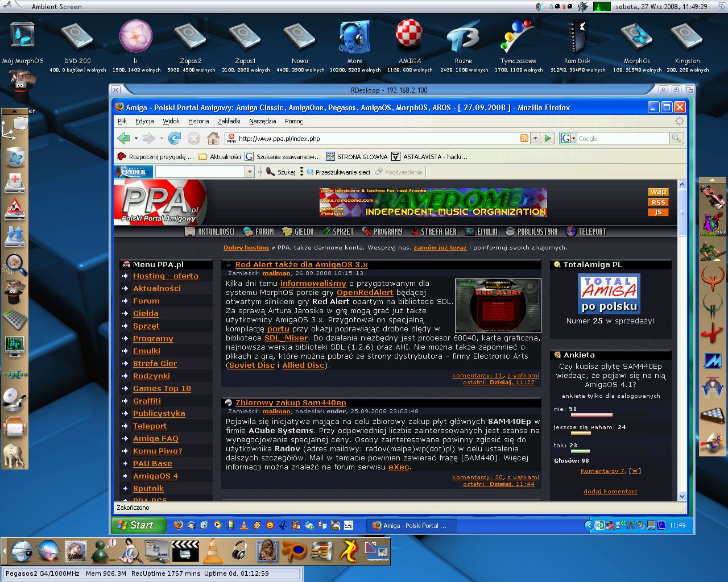Image resolution: width=728 pixels, height=582 pixels.
Task: Select the Amiga - Polski Portal taskbar button
Action: pos(411,525)
